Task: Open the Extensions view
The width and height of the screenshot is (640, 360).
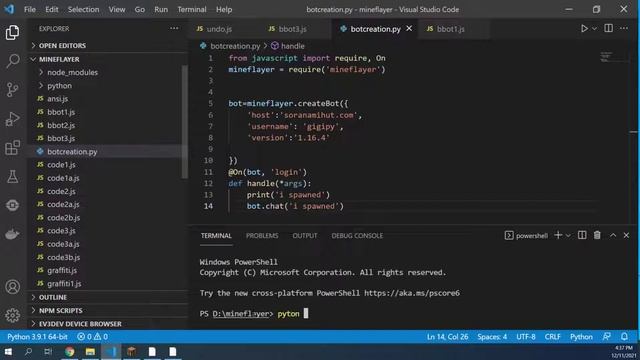Action: pyautogui.click(x=12, y=147)
